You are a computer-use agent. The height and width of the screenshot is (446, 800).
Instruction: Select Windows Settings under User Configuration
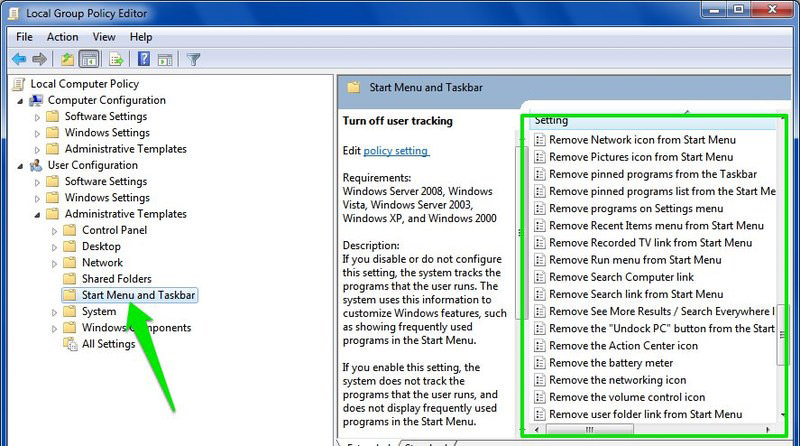coord(107,197)
